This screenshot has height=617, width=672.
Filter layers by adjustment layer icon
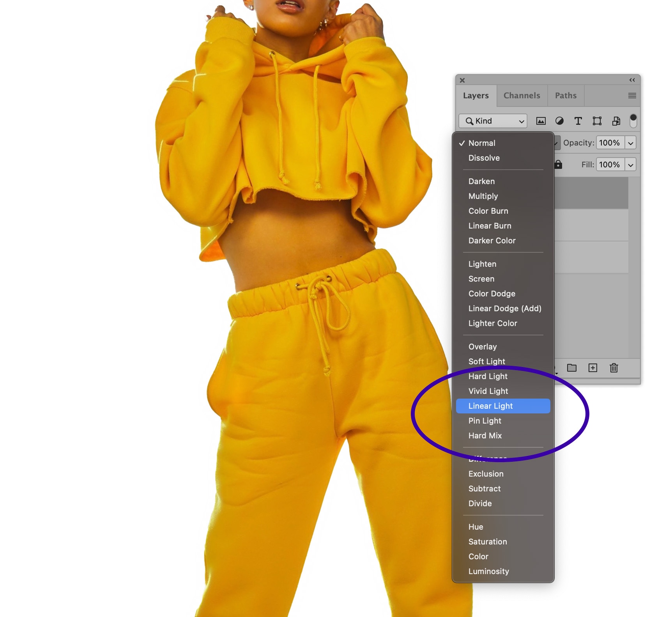coord(559,121)
